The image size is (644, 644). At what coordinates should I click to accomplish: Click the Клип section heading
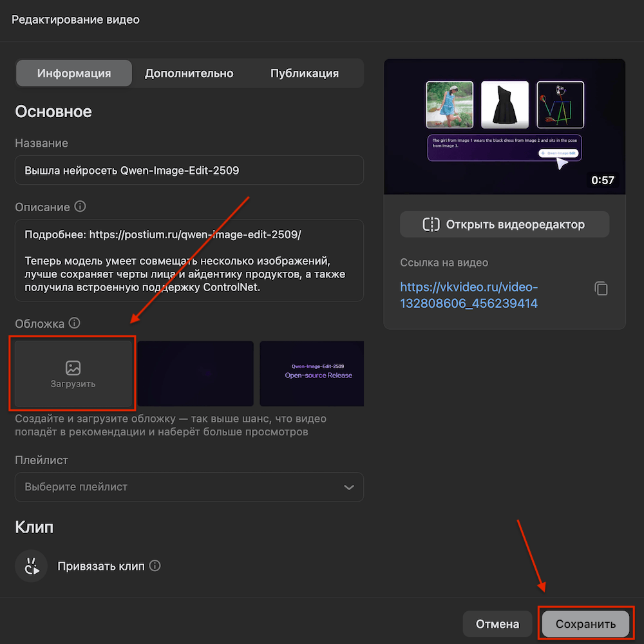34,527
